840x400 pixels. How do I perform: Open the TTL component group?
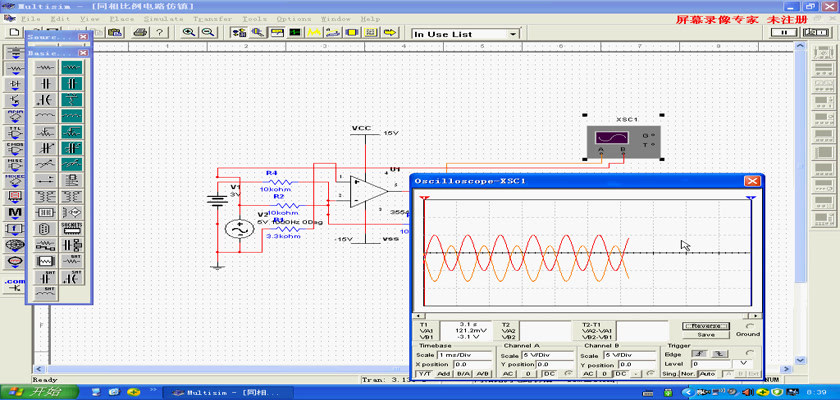click(x=15, y=133)
